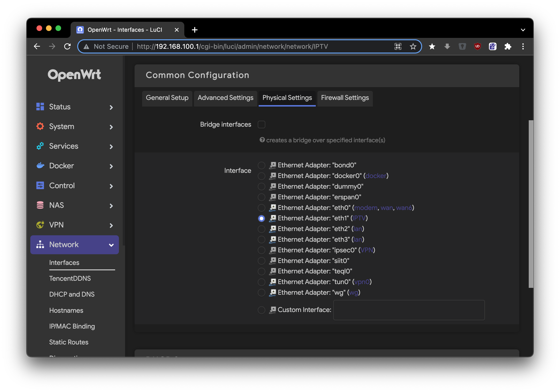Click the purple pencil note extension icon
The image size is (560, 392).
tap(492, 46)
